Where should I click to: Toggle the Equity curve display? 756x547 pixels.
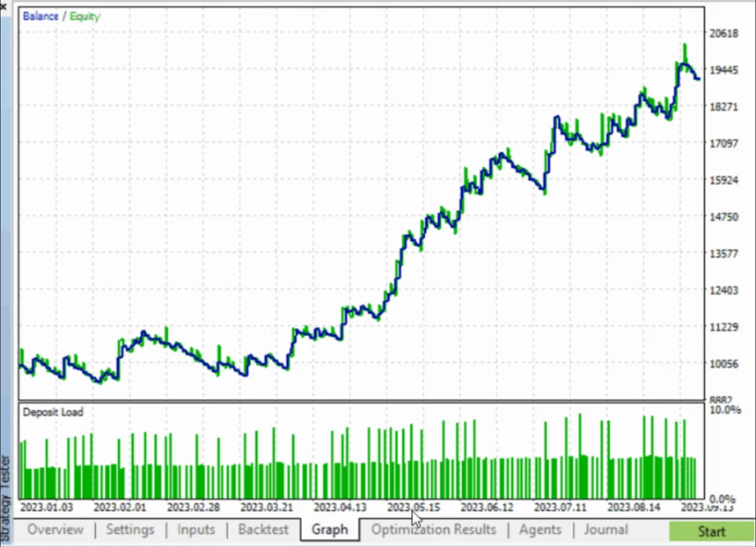click(84, 15)
